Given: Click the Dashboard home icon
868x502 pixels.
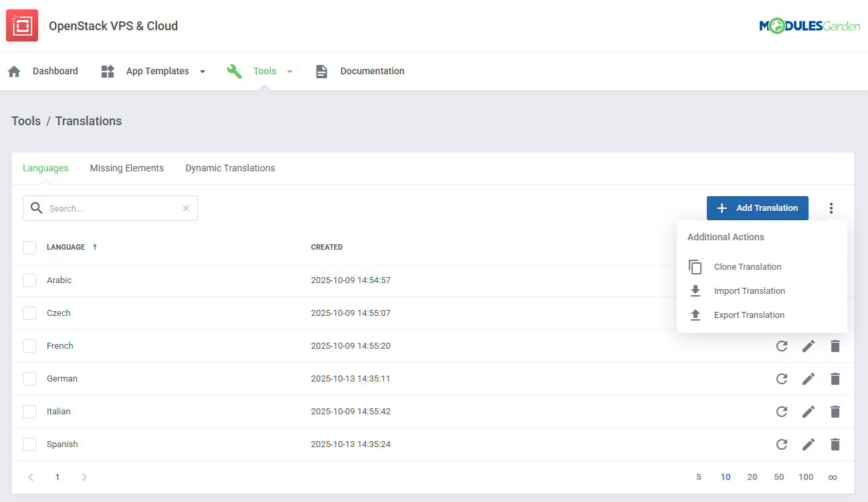Looking at the screenshot, I should click(x=14, y=70).
